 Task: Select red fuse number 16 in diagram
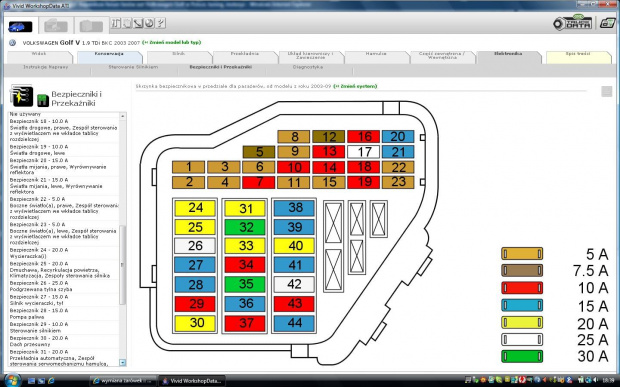363,136
